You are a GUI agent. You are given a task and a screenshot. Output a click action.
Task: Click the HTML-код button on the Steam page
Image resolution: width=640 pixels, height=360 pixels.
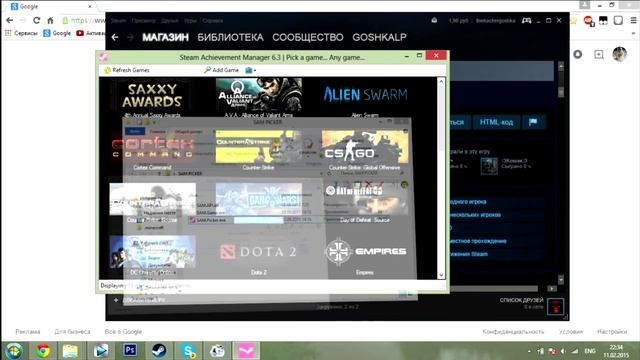pyautogui.click(x=496, y=122)
